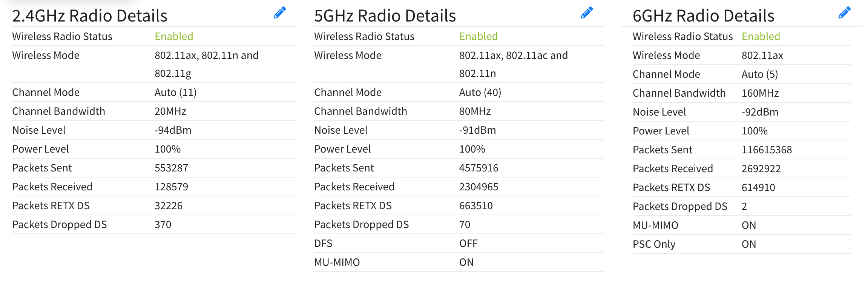The image size is (868, 281).
Task: Click the 5GHz Enabled radio status text
Action: pos(478,36)
